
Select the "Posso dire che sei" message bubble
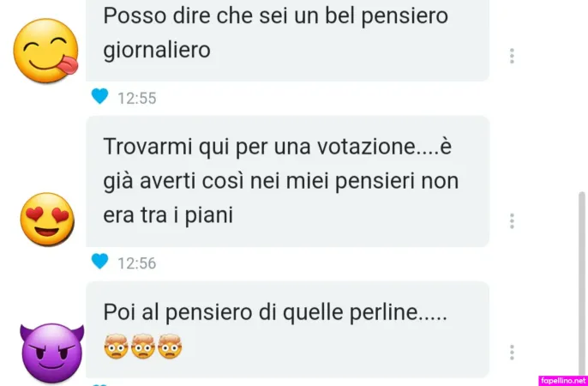pyautogui.click(x=287, y=40)
